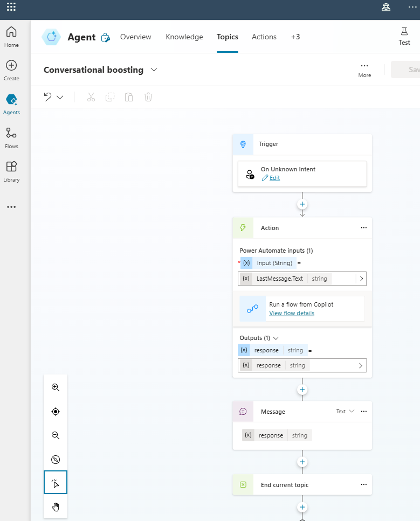Open the Test flask button
Screen dimensions: 420x521
click(x=404, y=37)
